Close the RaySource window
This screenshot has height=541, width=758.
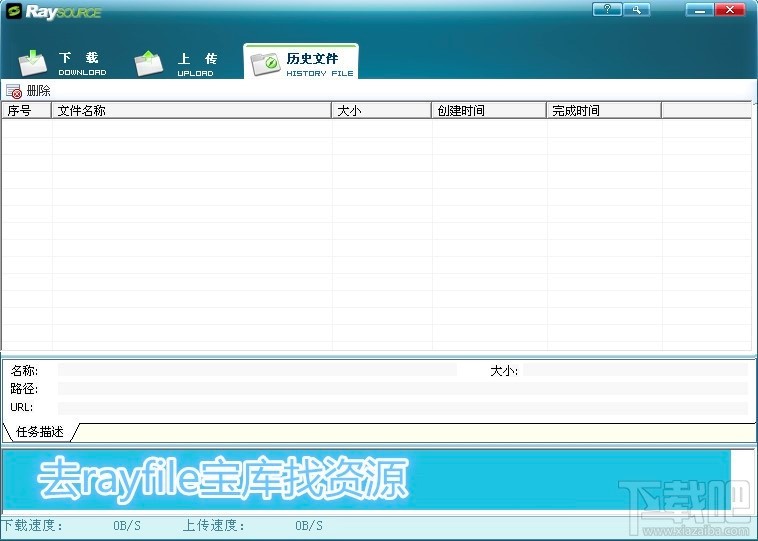[730, 9]
